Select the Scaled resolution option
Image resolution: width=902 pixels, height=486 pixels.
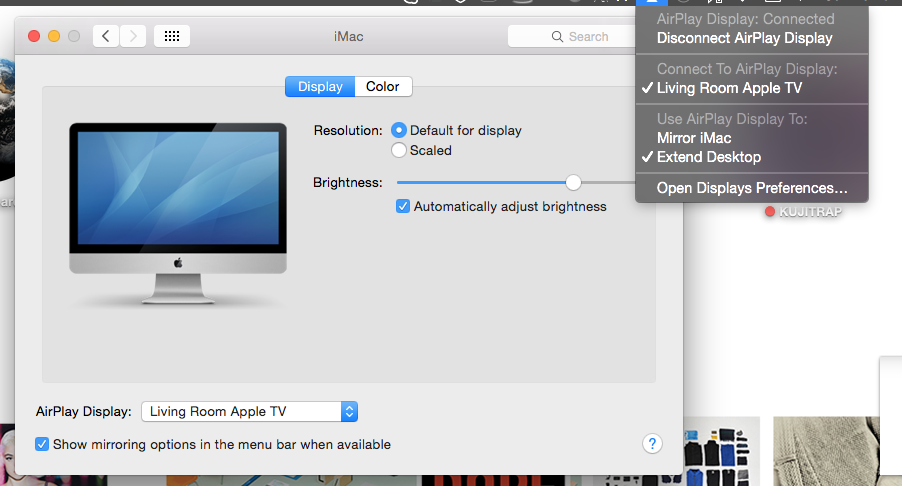click(x=399, y=150)
